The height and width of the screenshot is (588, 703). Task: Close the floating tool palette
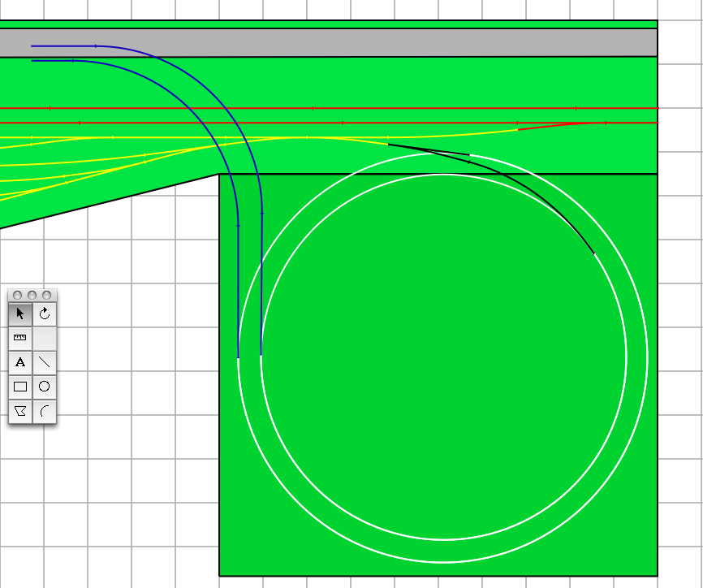pyautogui.click(x=17, y=295)
